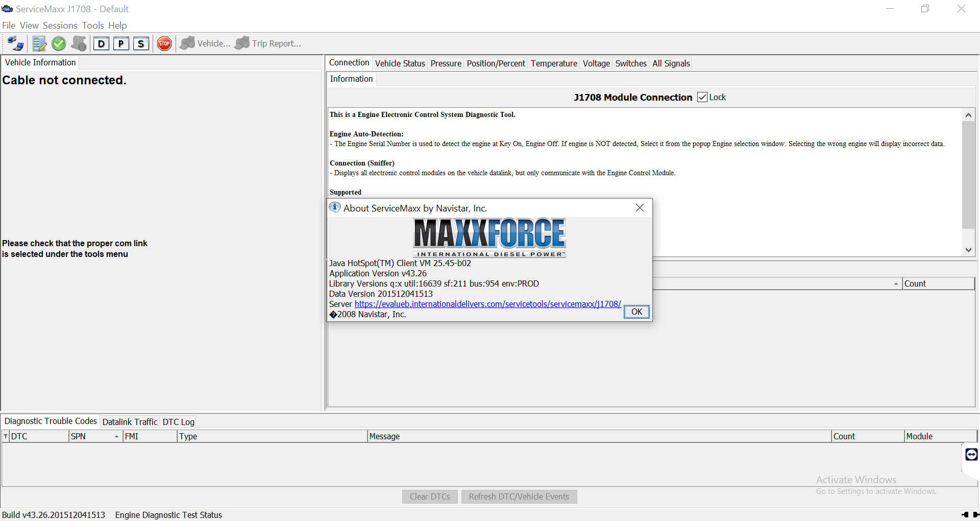980x521 pixels.
Task: Click 'Java HotSpot(TM) Client VM' line
Action: 400,263
